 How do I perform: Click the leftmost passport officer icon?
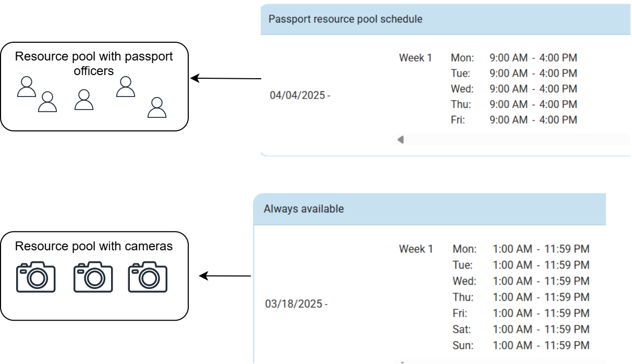click(x=27, y=87)
